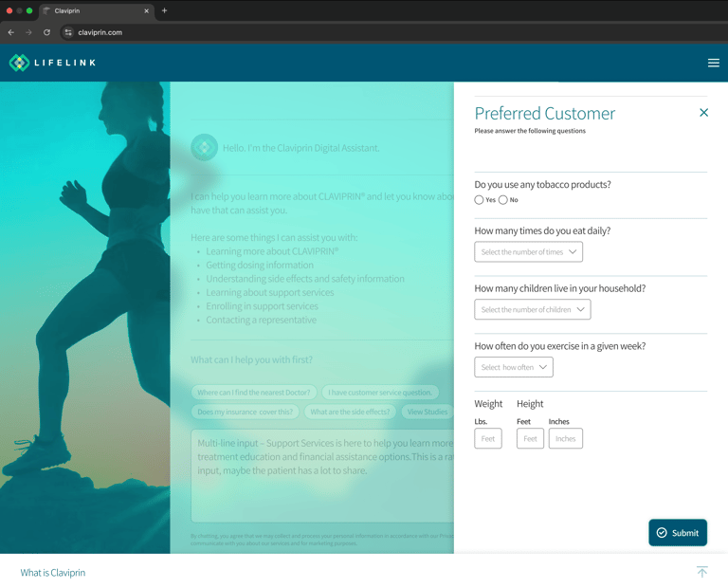Submit the Preferred Customer form
Image resolution: width=728 pixels, height=588 pixels.
coord(678,533)
